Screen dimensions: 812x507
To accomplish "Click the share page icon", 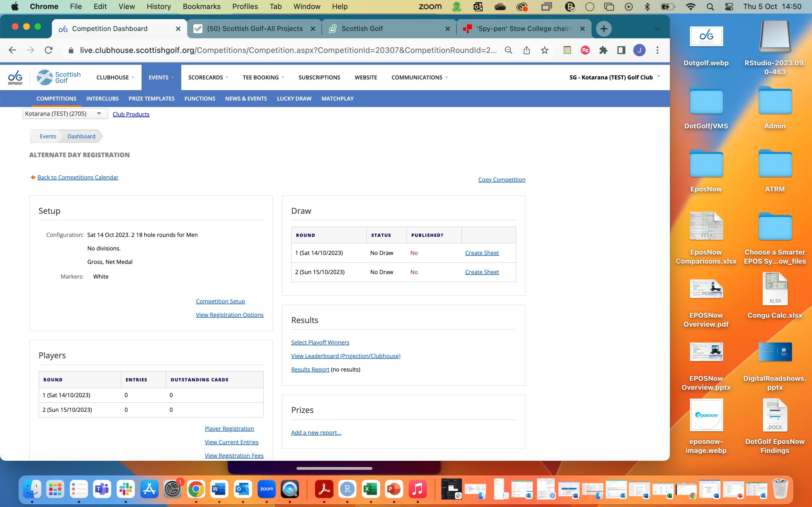I will (x=526, y=50).
